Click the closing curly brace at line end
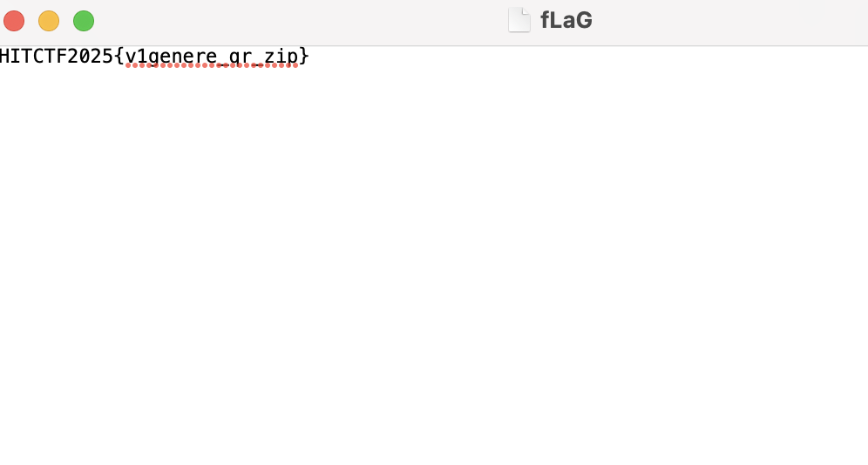Image resolution: width=868 pixels, height=465 pixels. [304, 56]
